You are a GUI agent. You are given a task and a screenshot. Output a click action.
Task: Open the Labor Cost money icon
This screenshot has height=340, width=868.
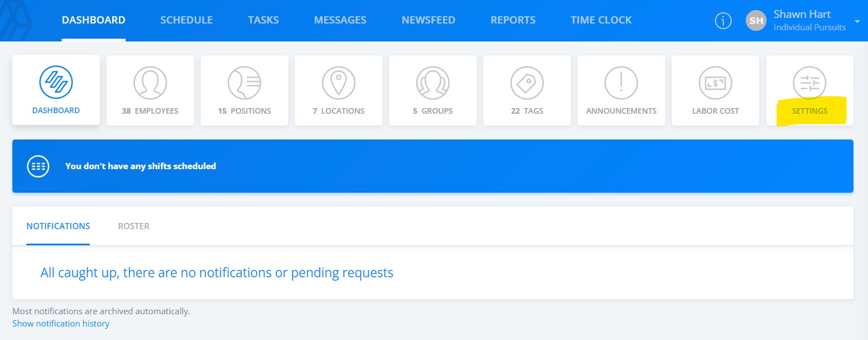pyautogui.click(x=715, y=83)
